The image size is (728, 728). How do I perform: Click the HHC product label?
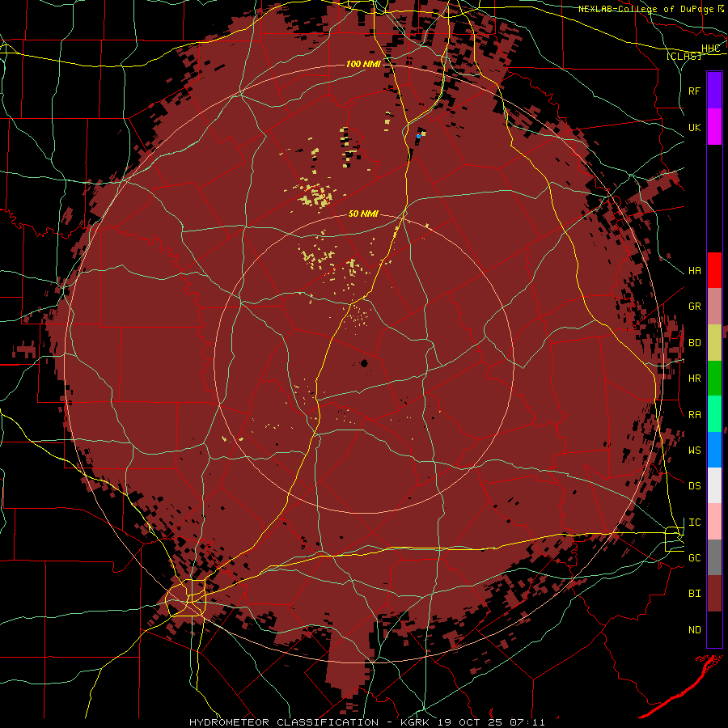coord(710,49)
